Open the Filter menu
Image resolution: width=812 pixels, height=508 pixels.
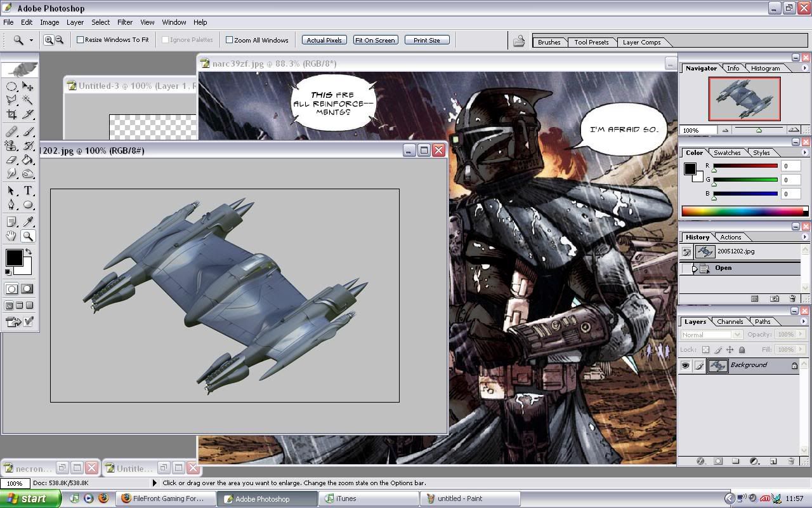click(125, 22)
